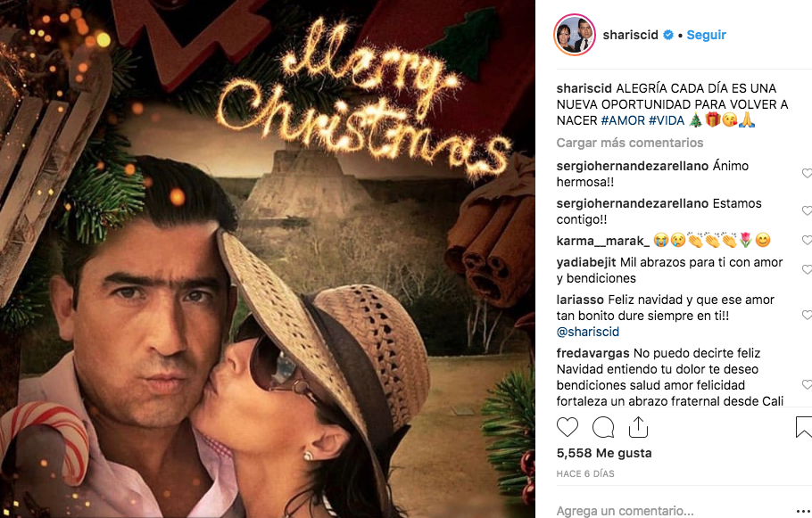Screen dimensions: 812x518
Task: Like yadiabejit's comment heart
Action: tap(807, 269)
